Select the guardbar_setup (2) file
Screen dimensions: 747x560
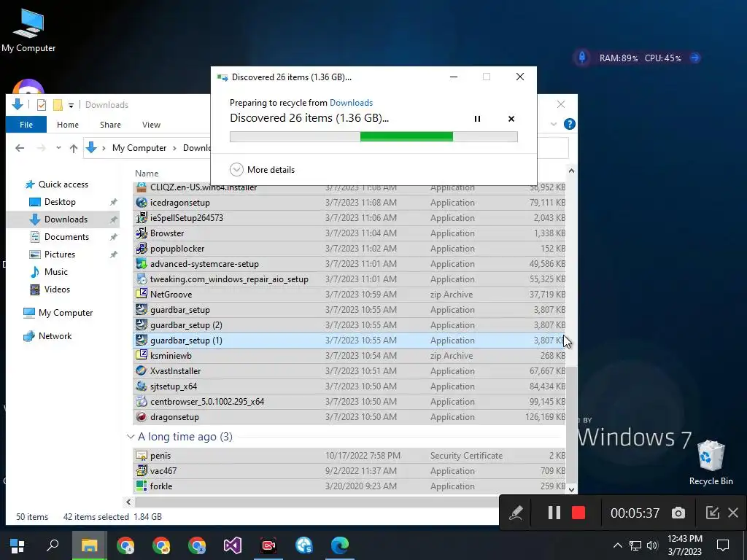(349, 325)
